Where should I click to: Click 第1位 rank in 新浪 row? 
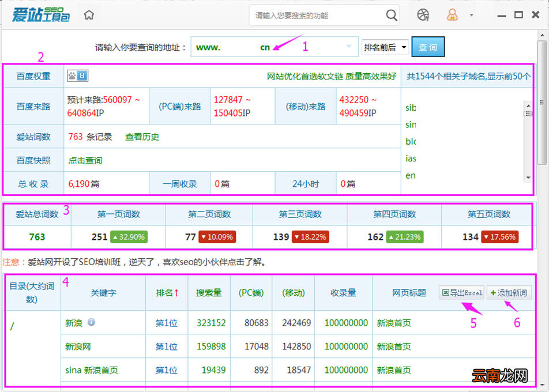point(166,323)
